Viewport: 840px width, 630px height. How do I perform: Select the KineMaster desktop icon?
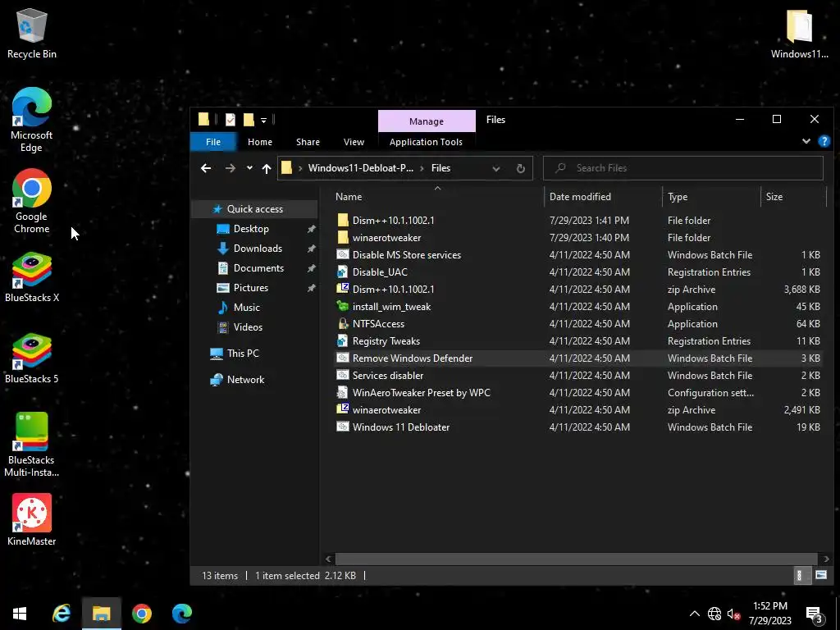click(32, 519)
